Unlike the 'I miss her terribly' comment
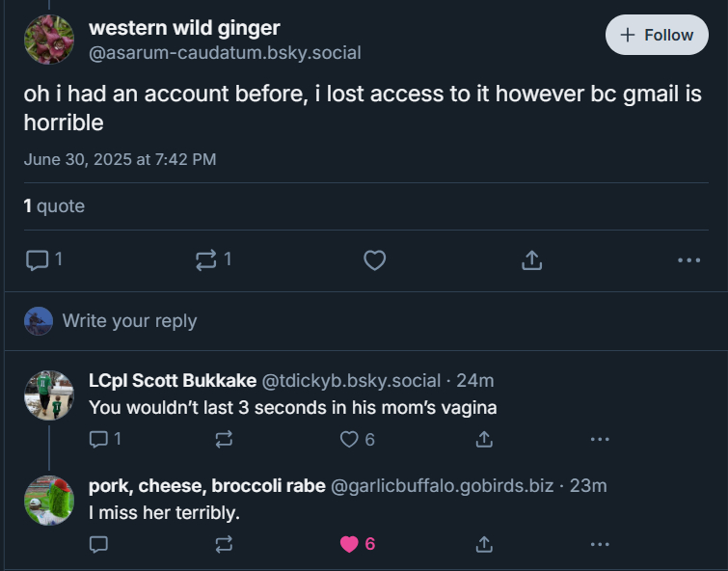728x571 pixels. pos(349,544)
